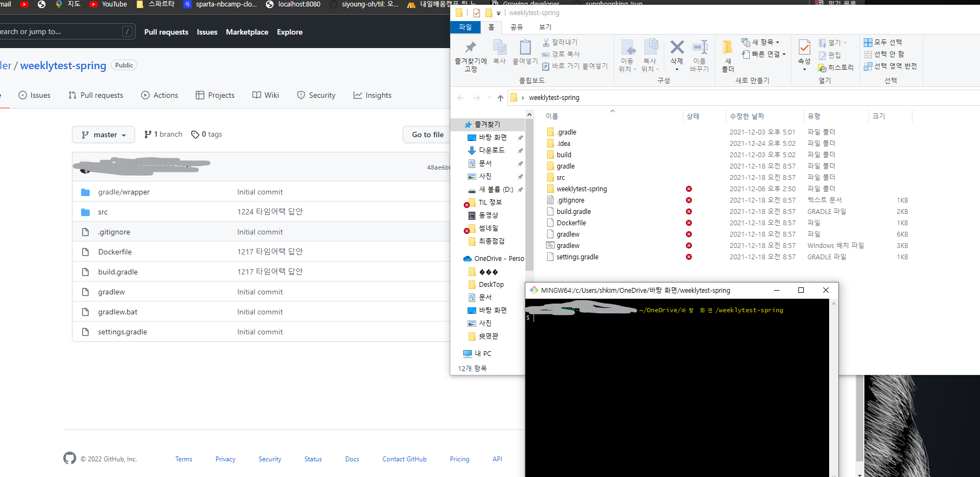Click Explore in GitHub header
The image size is (980, 477).
click(290, 32)
